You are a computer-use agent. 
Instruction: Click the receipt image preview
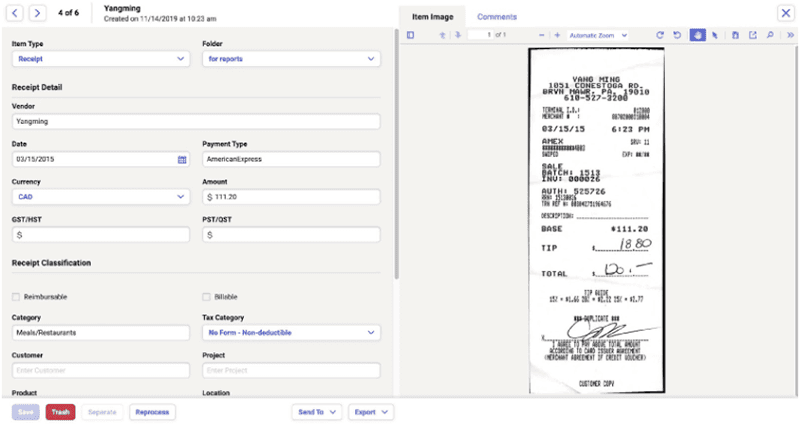[596, 220]
